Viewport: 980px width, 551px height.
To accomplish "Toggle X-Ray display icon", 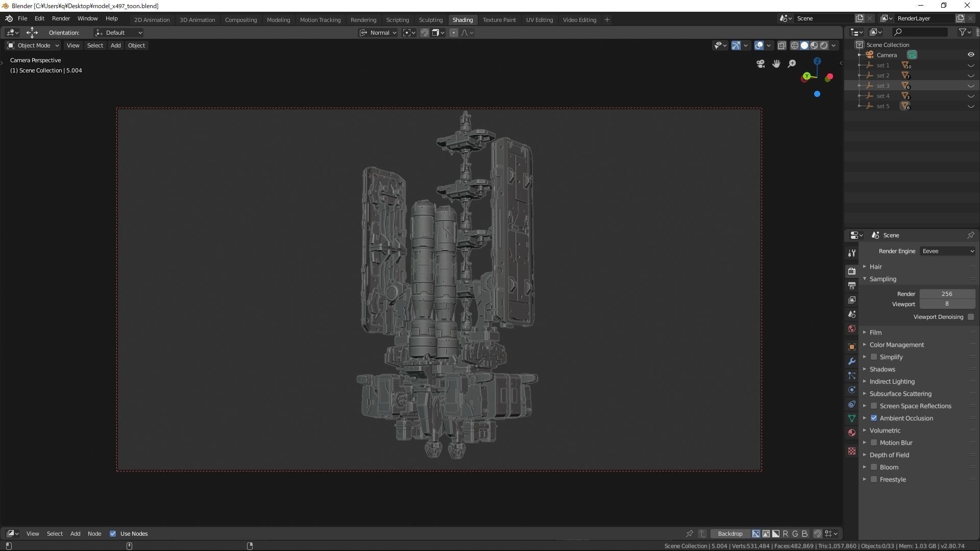I will [781, 45].
